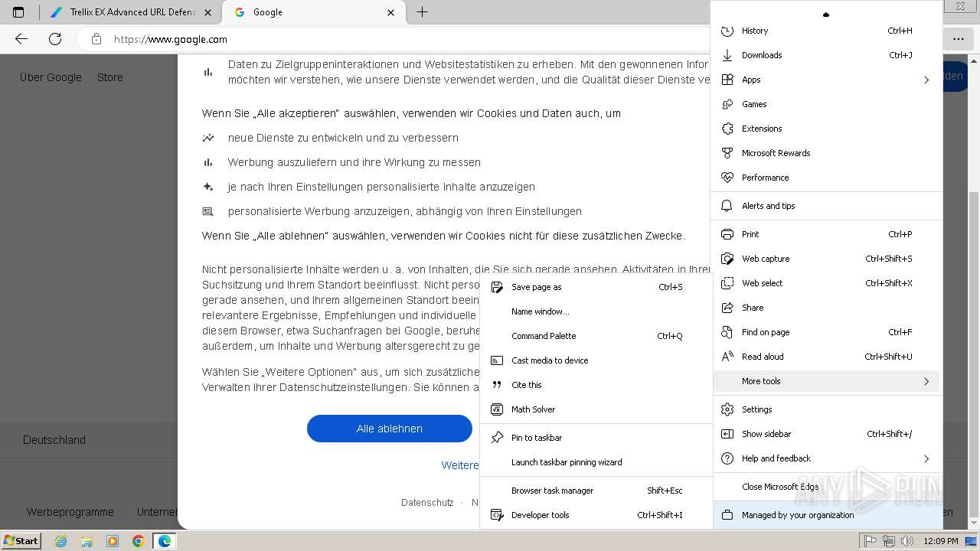Open Settings gear icon
Image resolution: width=980 pixels, height=551 pixels.
727,409
